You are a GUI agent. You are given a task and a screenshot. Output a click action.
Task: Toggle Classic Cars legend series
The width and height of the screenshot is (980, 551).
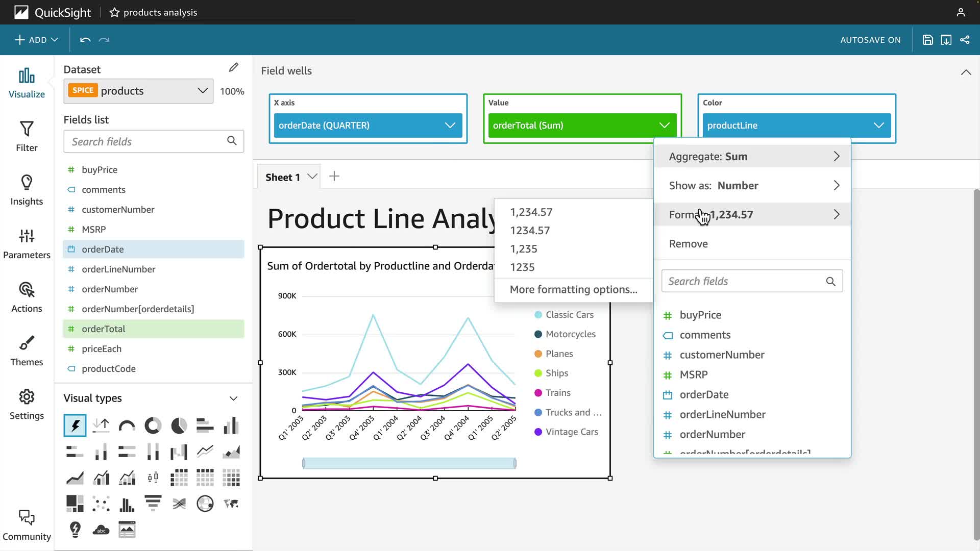(569, 315)
